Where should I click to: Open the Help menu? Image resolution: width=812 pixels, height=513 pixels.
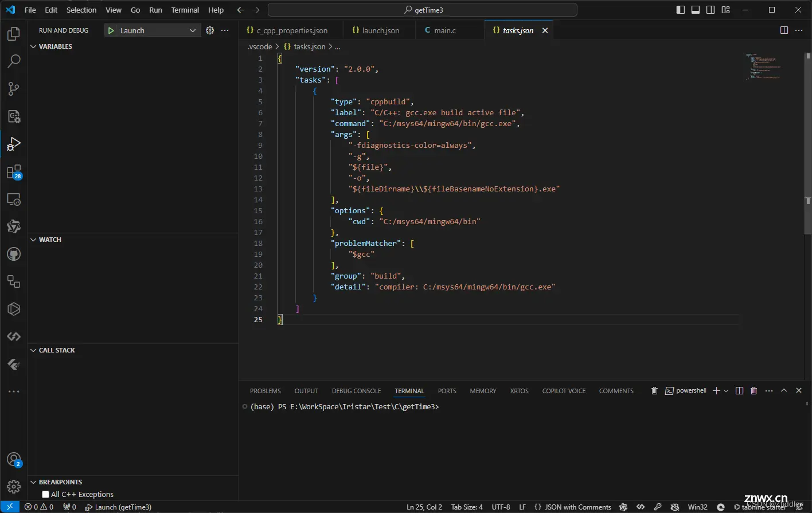216,10
